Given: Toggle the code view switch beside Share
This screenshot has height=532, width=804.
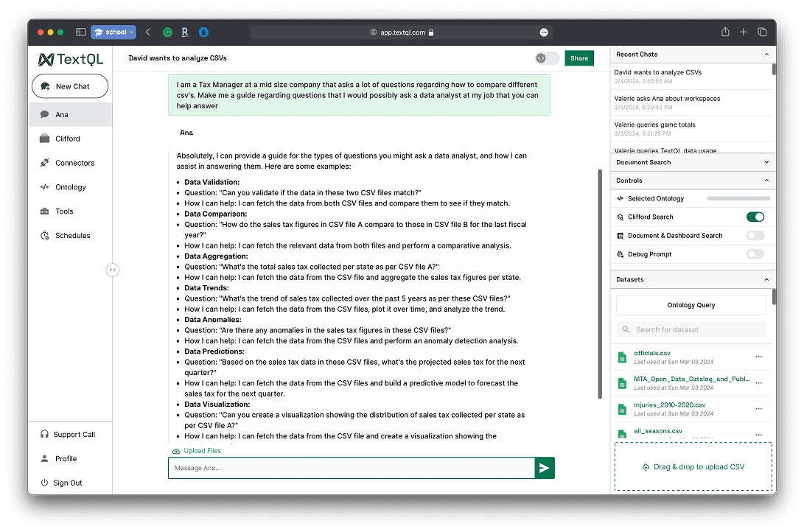Looking at the screenshot, I should [x=547, y=58].
